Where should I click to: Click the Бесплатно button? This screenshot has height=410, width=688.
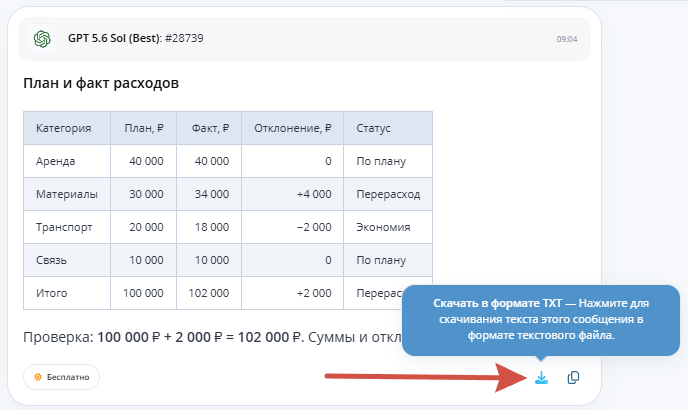(x=61, y=377)
